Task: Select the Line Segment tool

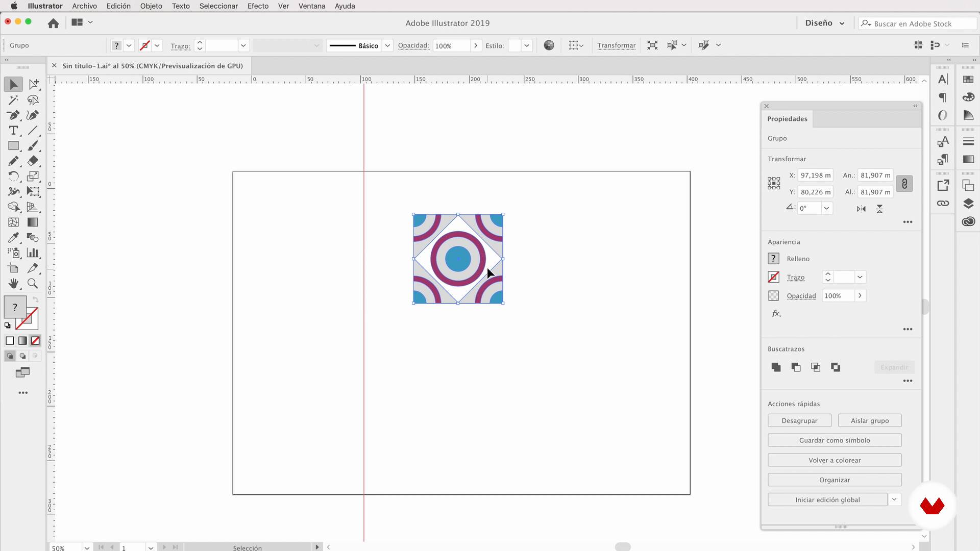Action: (x=33, y=131)
